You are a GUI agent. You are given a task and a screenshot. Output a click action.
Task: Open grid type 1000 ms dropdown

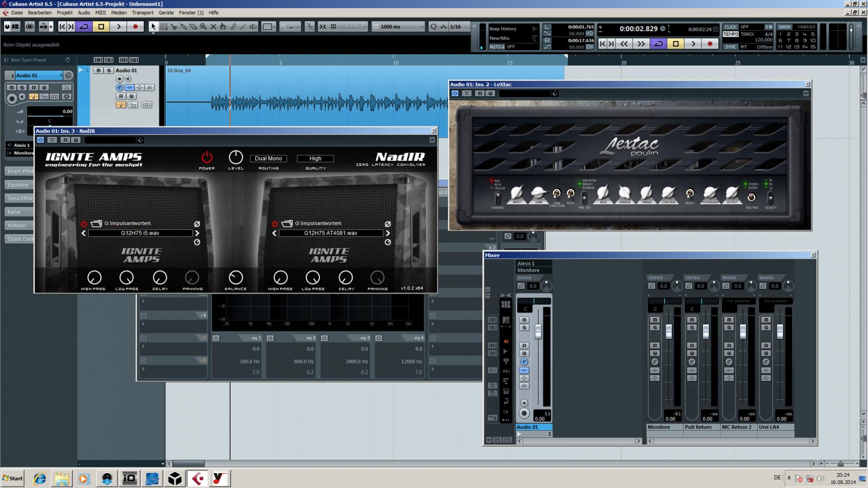[398, 27]
